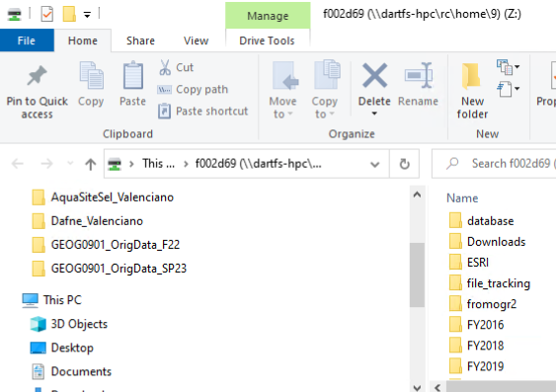Open the Delete dropdown arrow

click(x=374, y=114)
